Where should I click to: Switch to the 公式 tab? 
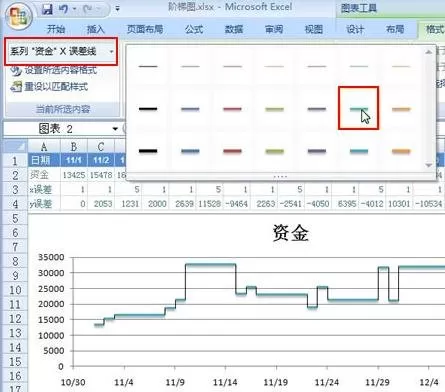pyautogui.click(x=194, y=29)
